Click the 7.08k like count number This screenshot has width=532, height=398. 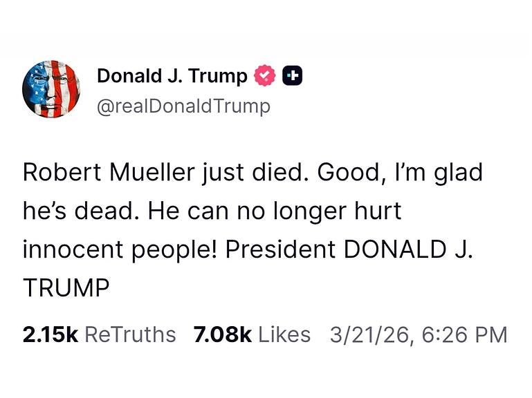point(222,334)
